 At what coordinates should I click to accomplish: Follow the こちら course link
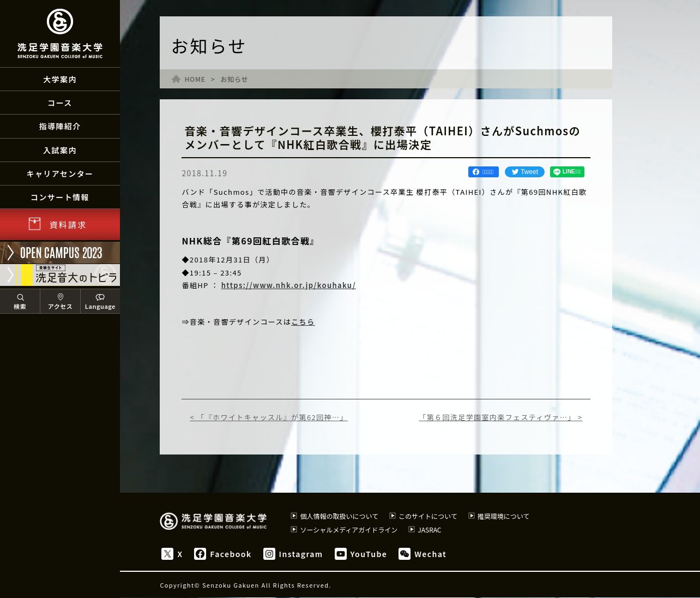303,322
